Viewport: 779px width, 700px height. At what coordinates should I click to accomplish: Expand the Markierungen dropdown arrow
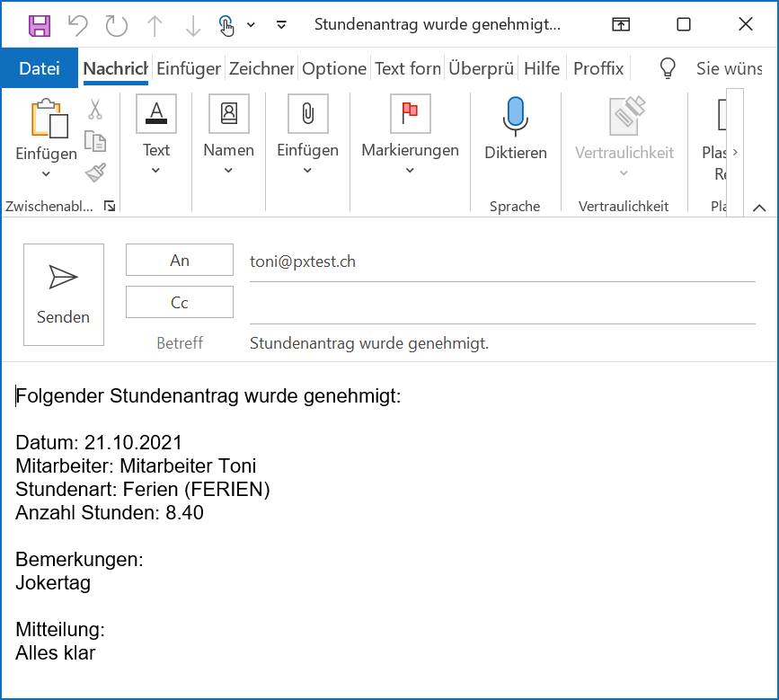point(410,171)
